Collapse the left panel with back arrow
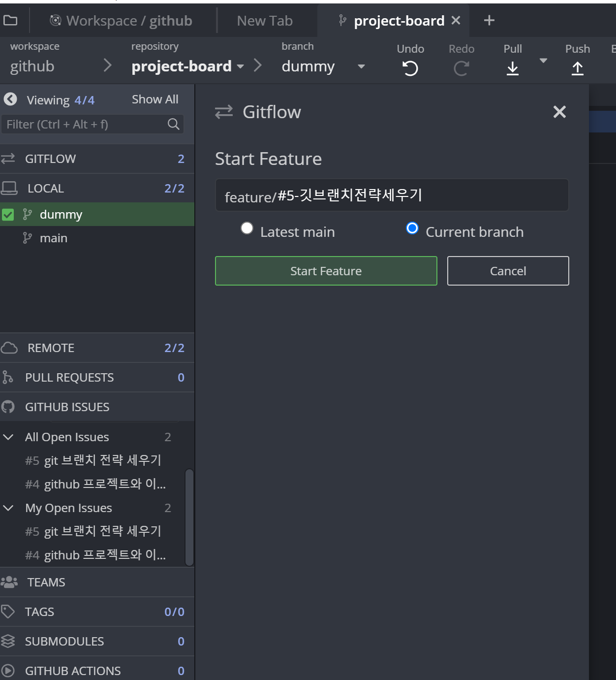 point(10,99)
